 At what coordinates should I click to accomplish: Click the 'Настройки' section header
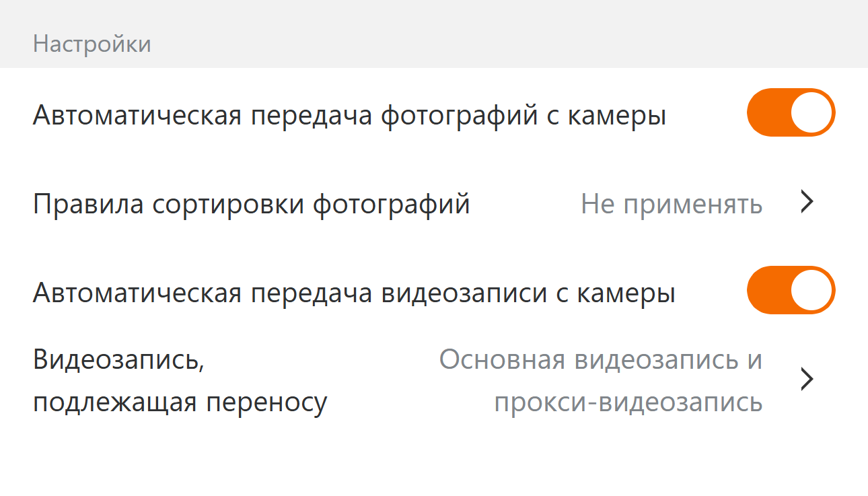pyautogui.click(x=92, y=44)
